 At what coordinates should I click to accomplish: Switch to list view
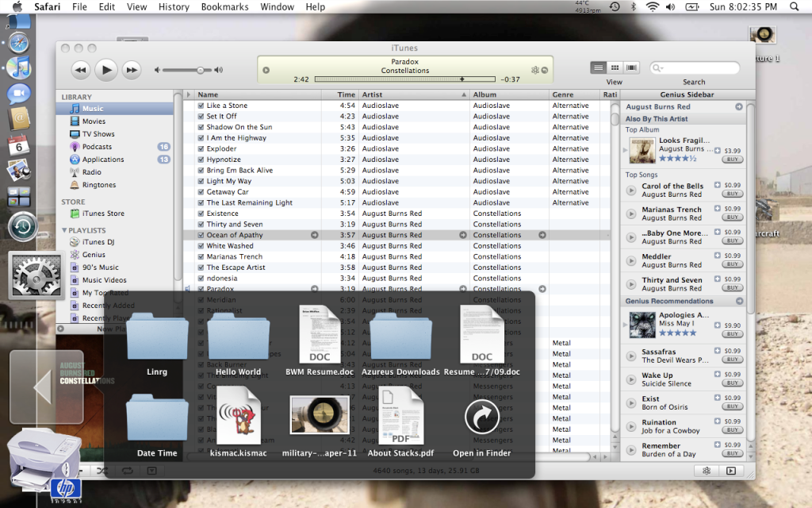(598, 67)
